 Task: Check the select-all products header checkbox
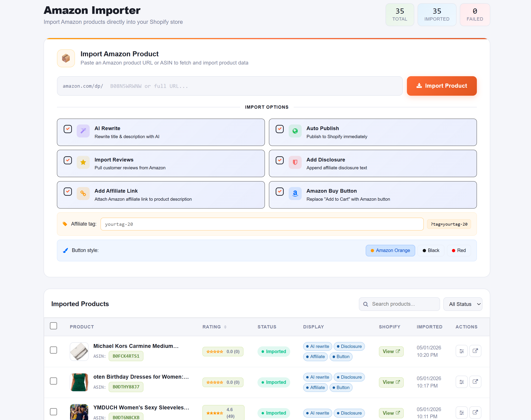(53, 326)
